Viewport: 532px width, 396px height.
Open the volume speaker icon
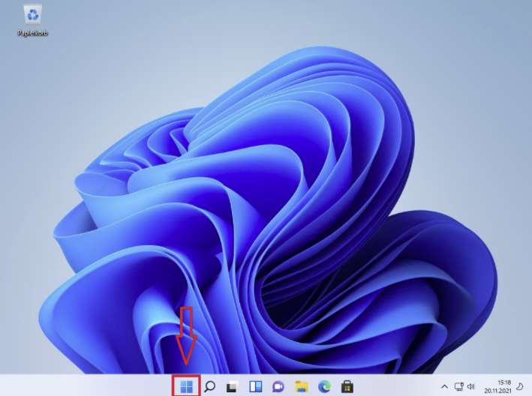click(x=471, y=386)
